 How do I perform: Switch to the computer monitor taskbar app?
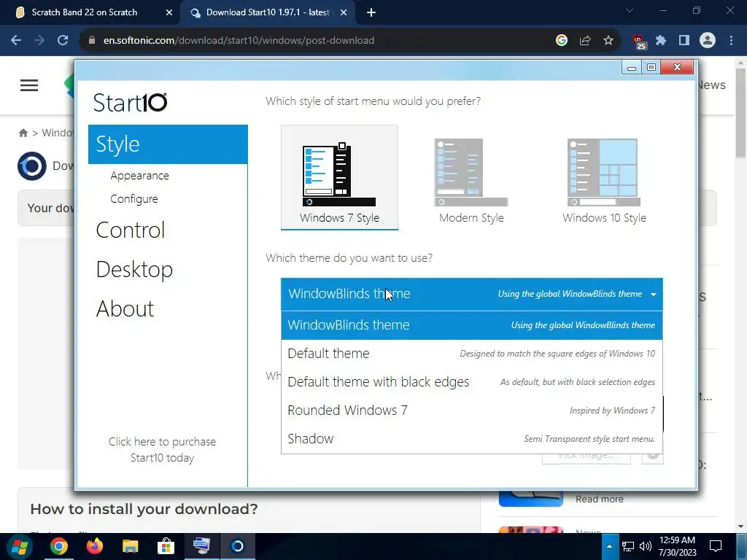click(201, 547)
